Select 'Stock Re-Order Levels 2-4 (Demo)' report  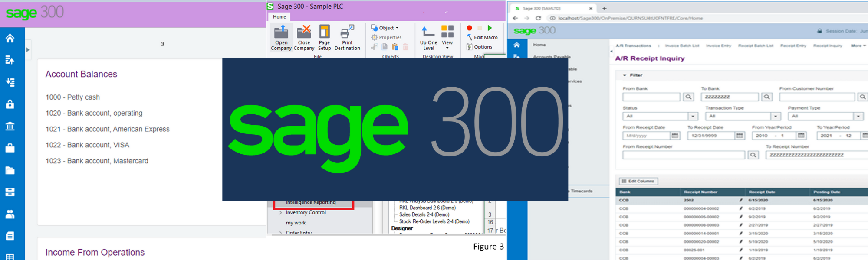tap(434, 221)
